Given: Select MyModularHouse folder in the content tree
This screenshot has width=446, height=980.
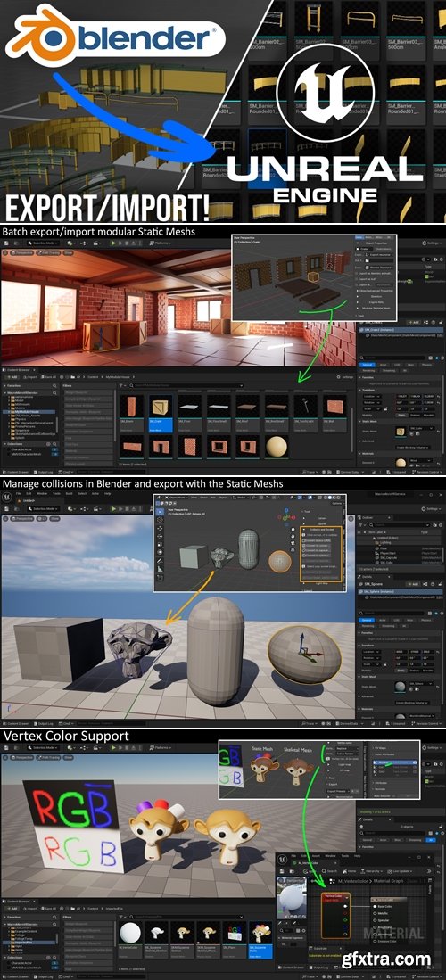Looking at the screenshot, I should [27, 411].
